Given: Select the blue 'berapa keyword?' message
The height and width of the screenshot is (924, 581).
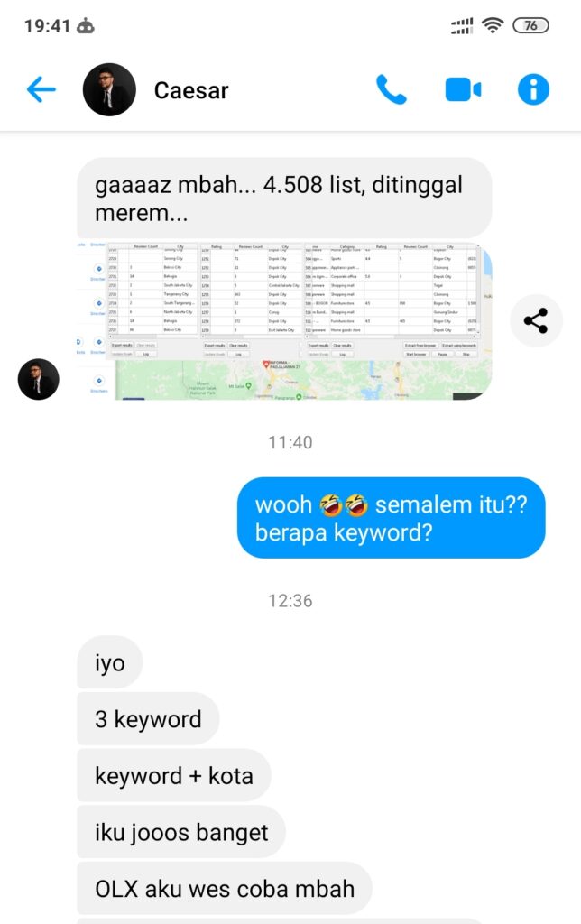Looking at the screenshot, I should pyautogui.click(x=392, y=517).
